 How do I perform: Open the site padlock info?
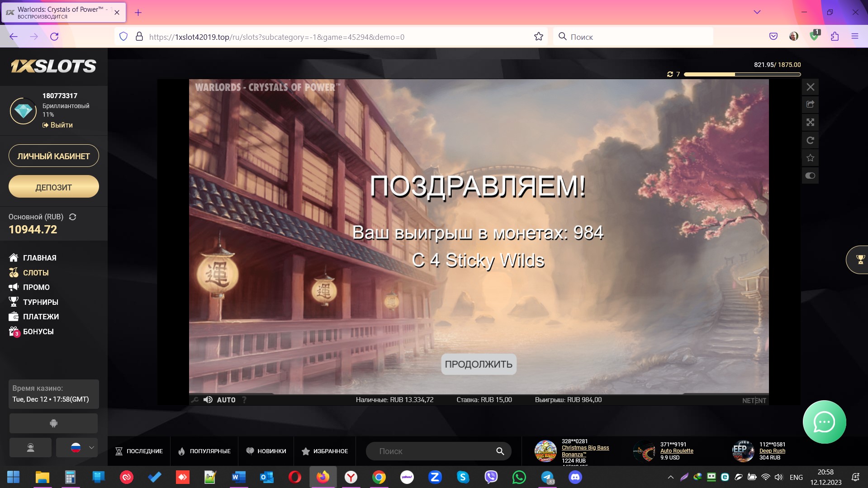point(139,37)
